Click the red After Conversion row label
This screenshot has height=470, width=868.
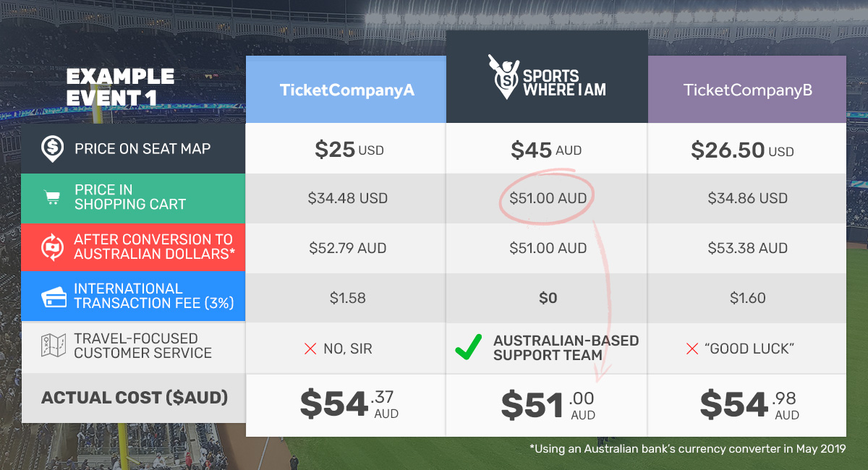pyautogui.click(x=153, y=247)
